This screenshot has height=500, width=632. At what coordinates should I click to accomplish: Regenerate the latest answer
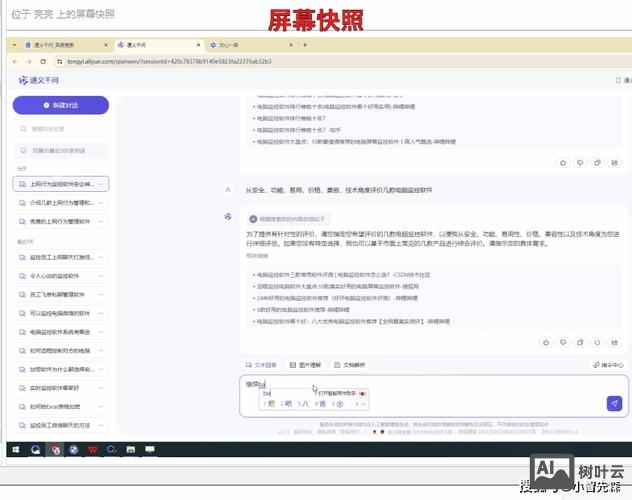597,342
